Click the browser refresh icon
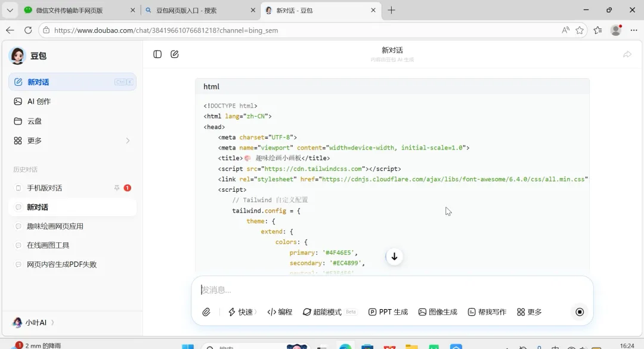The image size is (644, 349). click(28, 30)
